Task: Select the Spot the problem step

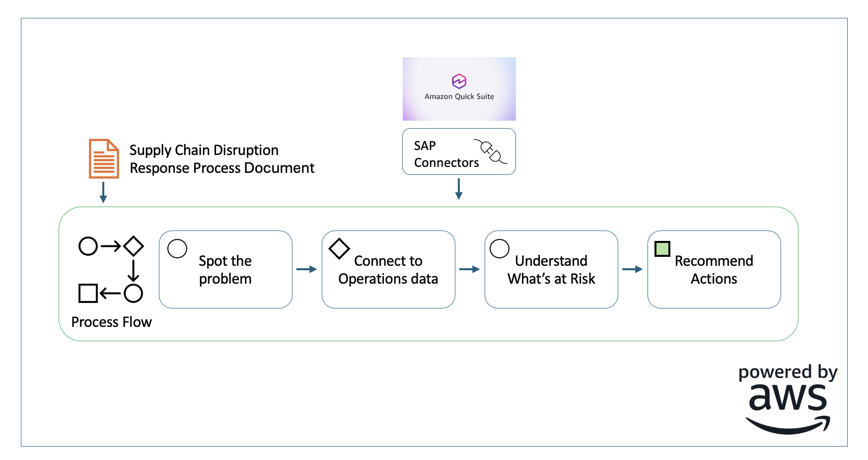Action: [225, 270]
